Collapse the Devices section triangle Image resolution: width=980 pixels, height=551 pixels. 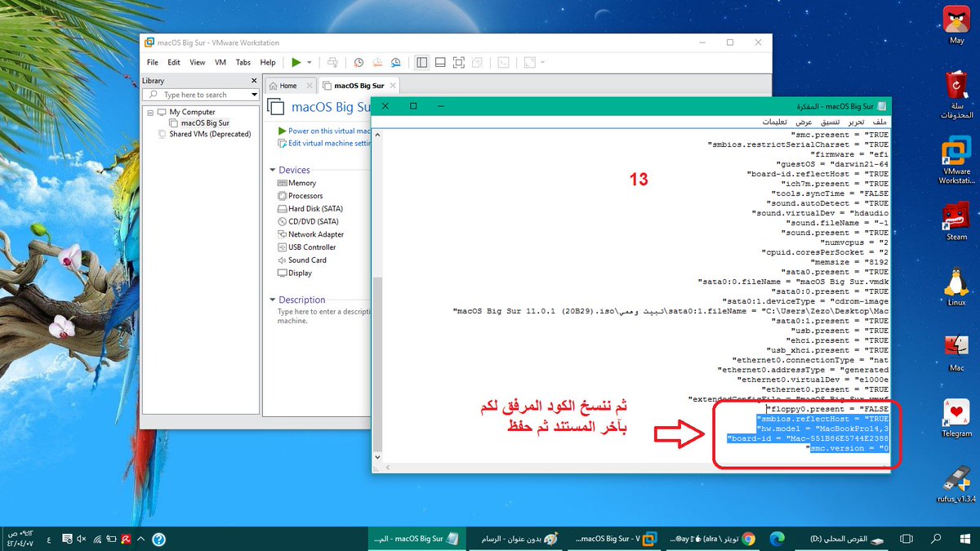[x=273, y=171]
